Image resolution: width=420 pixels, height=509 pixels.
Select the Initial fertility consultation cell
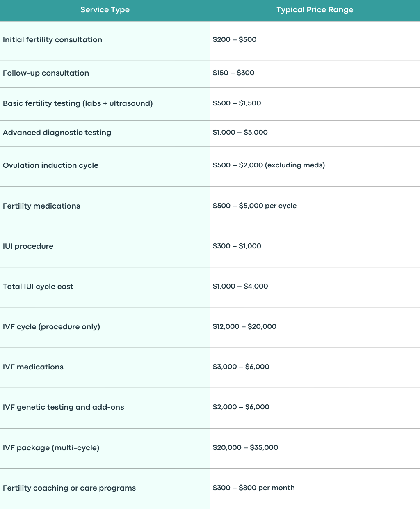pyautogui.click(x=105, y=41)
